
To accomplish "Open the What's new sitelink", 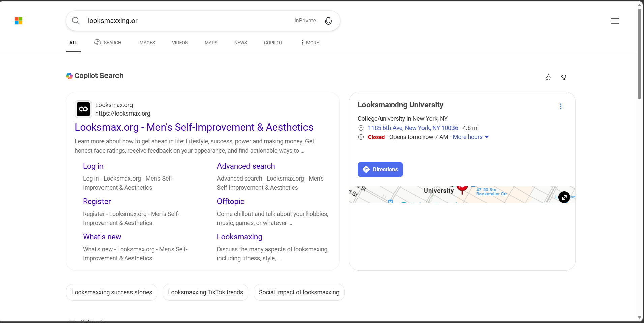I will [102, 237].
